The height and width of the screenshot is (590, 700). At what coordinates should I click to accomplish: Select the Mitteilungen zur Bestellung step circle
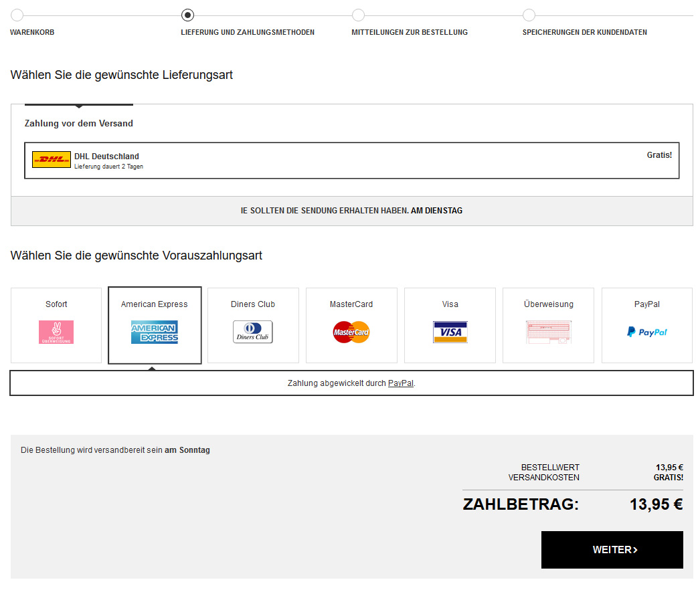click(358, 15)
